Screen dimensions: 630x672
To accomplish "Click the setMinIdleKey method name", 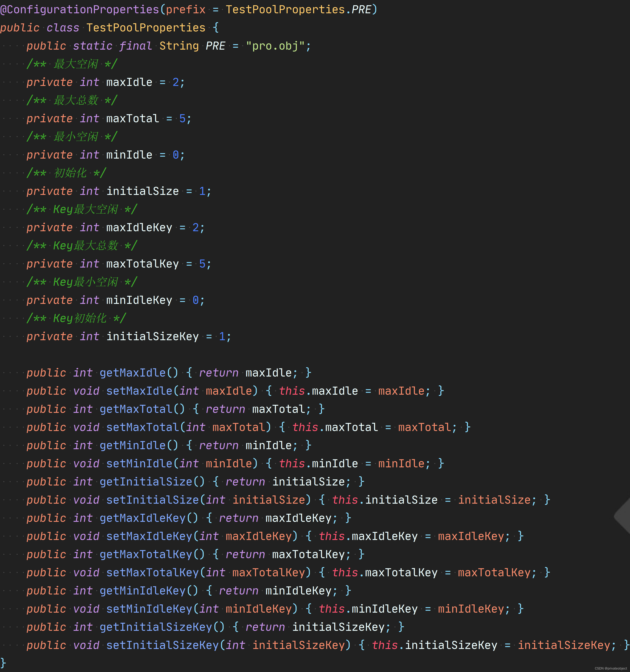I will coord(149,609).
